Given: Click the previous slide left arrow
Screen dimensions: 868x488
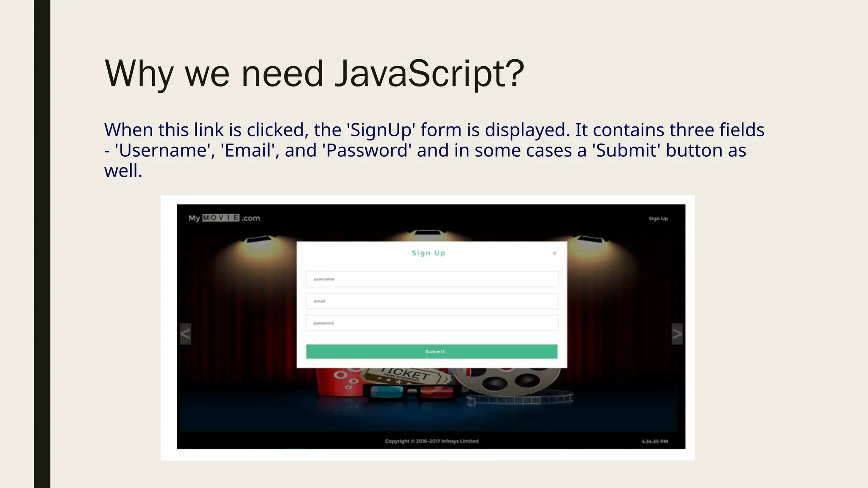Looking at the screenshot, I should click(185, 334).
